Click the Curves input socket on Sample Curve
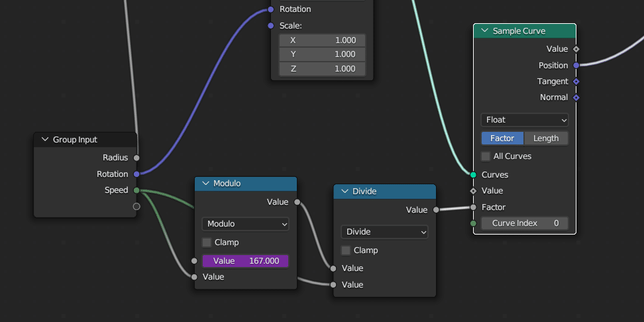Viewport: 644px width, 322px height. [x=473, y=175]
